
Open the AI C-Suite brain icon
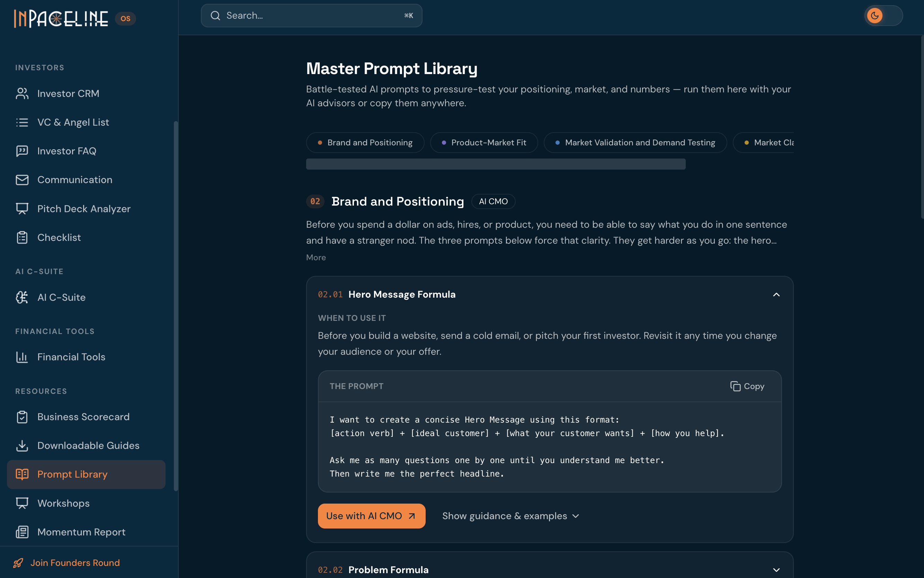coord(22,297)
